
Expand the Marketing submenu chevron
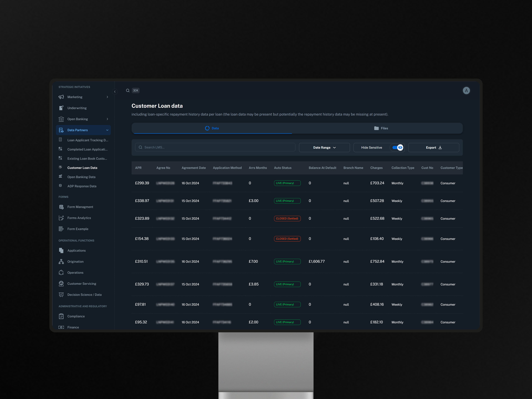click(x=107, y=97)
